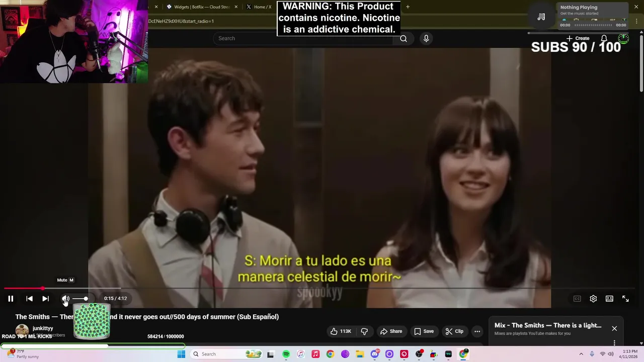The width and height of the screenshot is (644, 362).
Task: Open the junkittyy channel name
Action: tap(43, 328)
